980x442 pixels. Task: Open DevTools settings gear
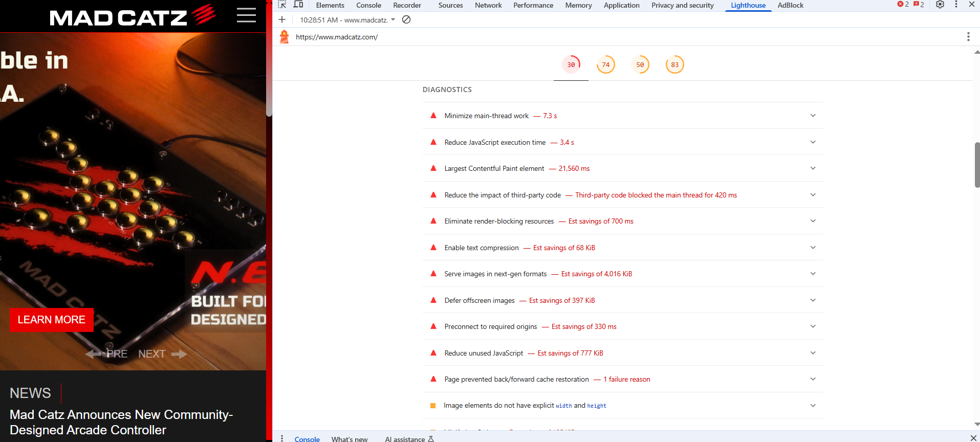coord(940,5)
